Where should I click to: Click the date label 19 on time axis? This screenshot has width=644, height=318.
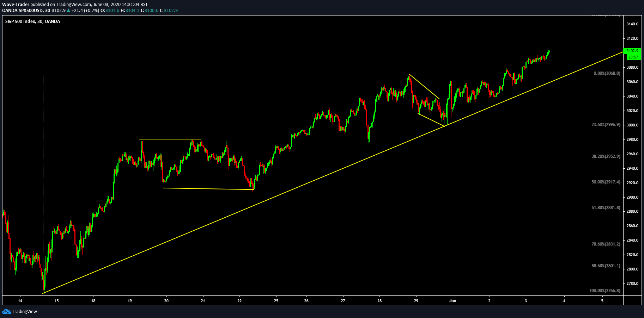point(130,301)
